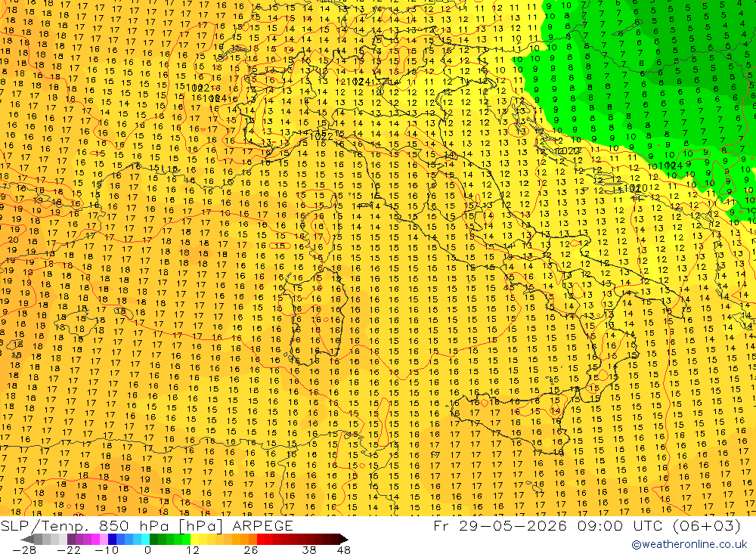Click the '0' legend label
This screenshot has height=554, width=756.
(x=147, y=549)
